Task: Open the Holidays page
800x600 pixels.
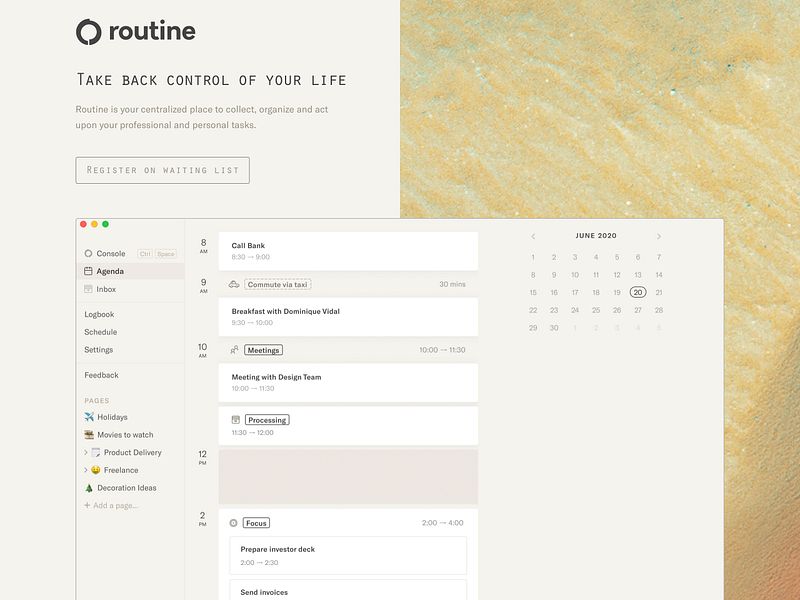Action: pyautogui.click(x=112, y=417)
